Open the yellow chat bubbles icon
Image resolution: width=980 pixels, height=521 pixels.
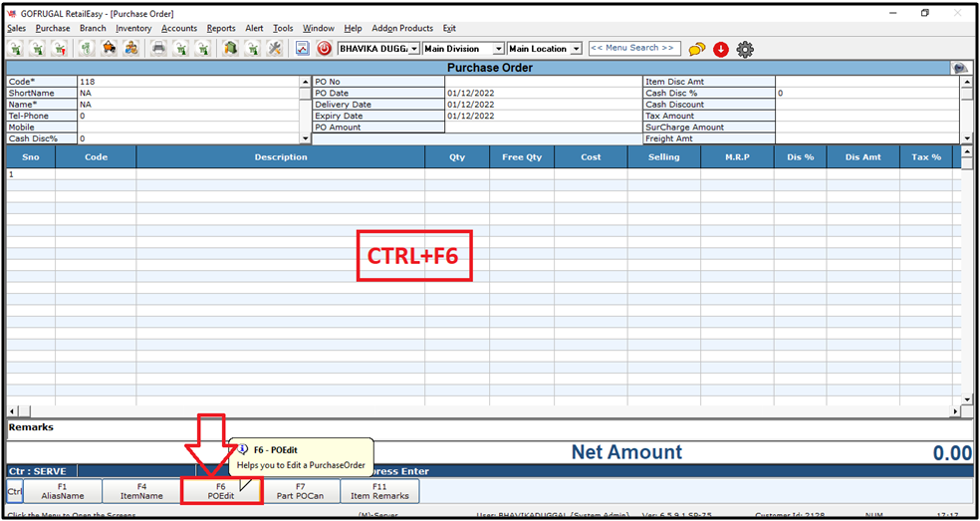click(697, 50)
